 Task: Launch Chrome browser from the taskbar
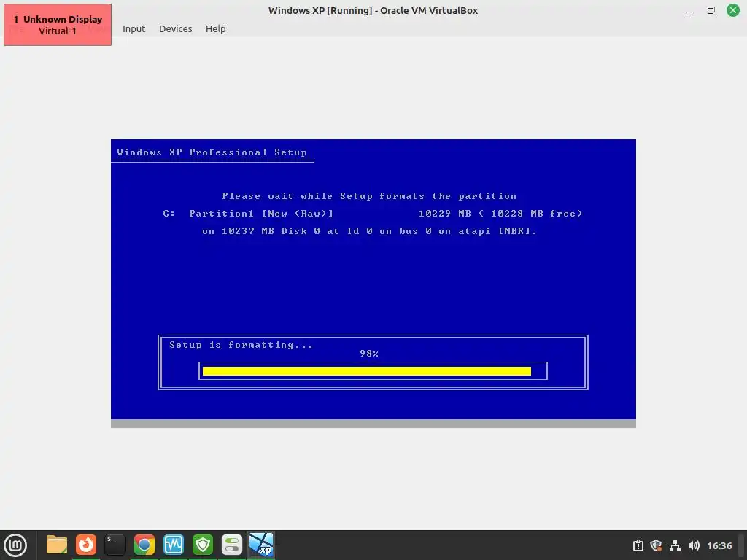tap(144, 545)
